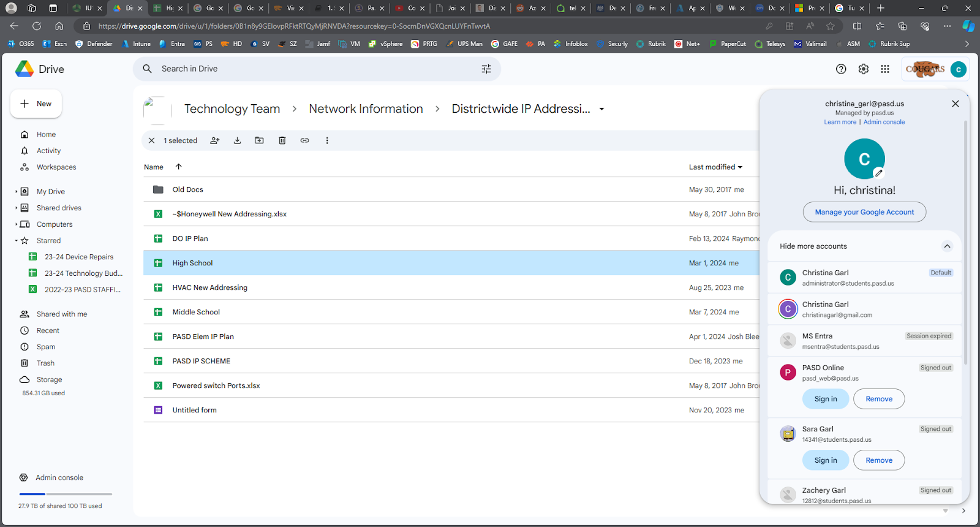Screen dimensions: 980x527
Task: Navigate to Network Information breadcrumb
Action: coord(366,109)
